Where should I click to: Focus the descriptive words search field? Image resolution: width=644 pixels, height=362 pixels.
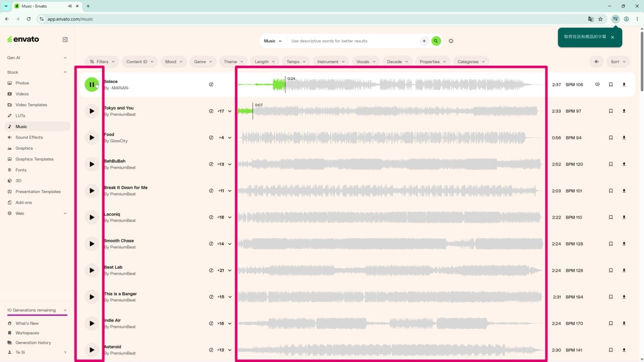(353, 41)
